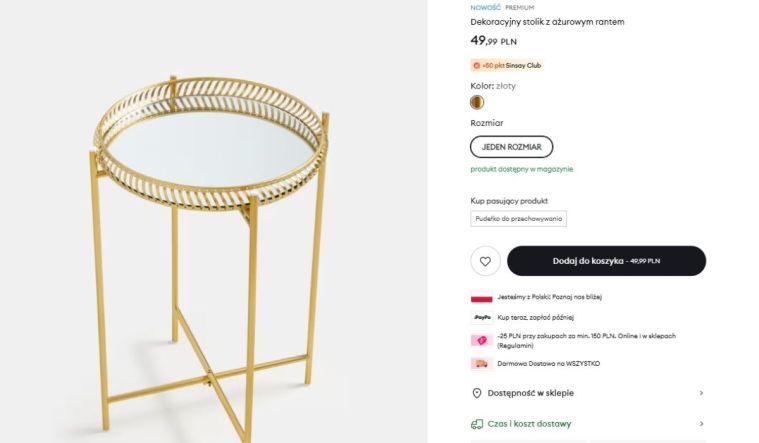Select the złoty gold color swatch

(477, 102)
